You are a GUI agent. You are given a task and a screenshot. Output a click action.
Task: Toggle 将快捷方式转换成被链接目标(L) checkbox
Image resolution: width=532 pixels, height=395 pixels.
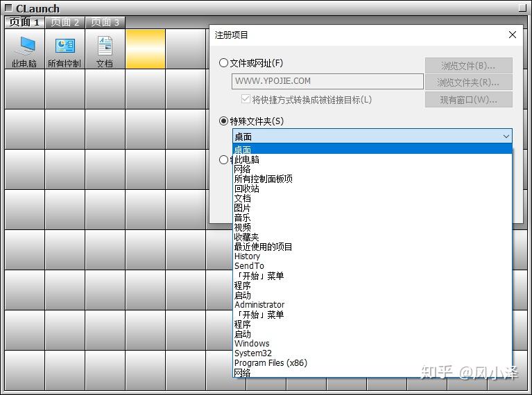point(246,99)
